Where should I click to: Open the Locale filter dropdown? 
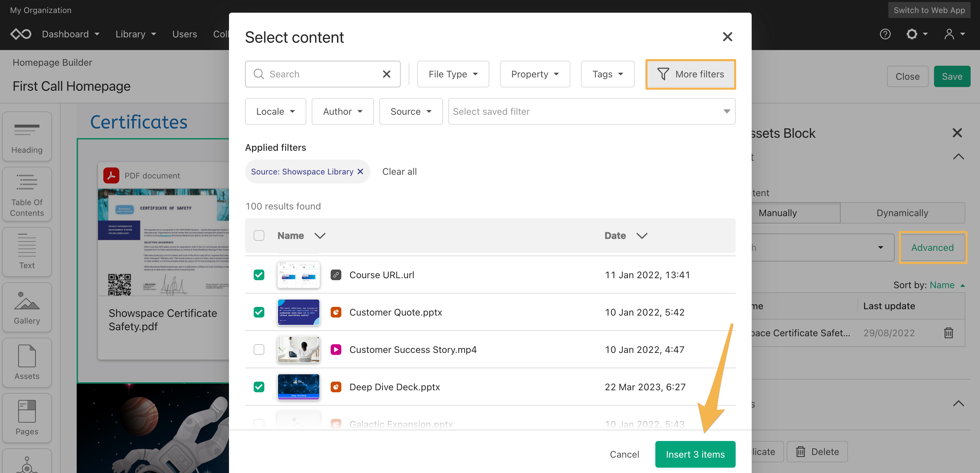coord(275,111)
